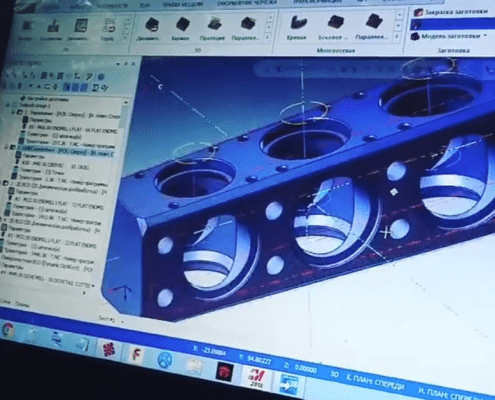Collapse operation 1 in the toolpath tree
The image size is (495, 400).
[13, 113]
